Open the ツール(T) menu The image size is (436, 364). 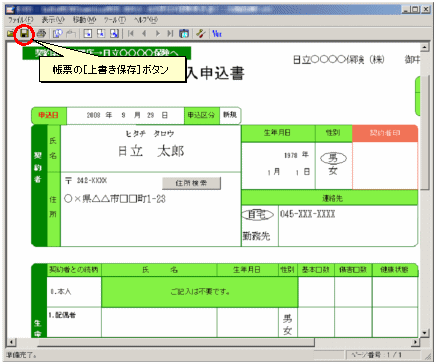point(115,20)
